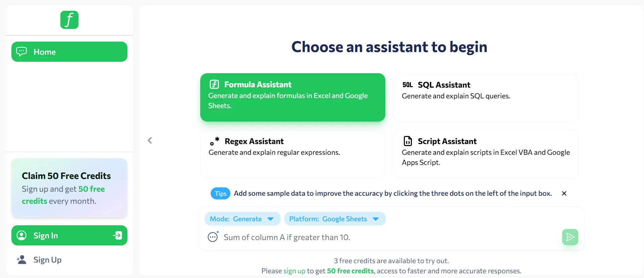Screen dimensions: 644x278
Task: Open the Script Assistant icon
Action: tap(408, 141)
